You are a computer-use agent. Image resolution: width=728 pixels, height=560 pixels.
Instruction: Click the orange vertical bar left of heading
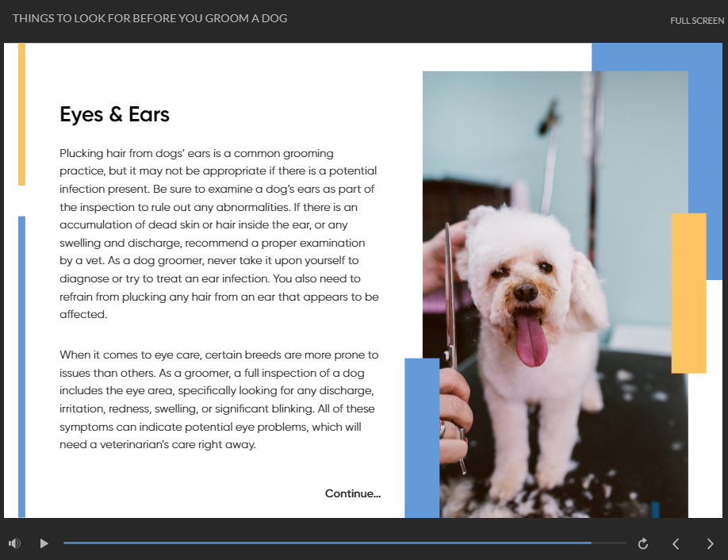pyautogui.click(x=21, y=114)
